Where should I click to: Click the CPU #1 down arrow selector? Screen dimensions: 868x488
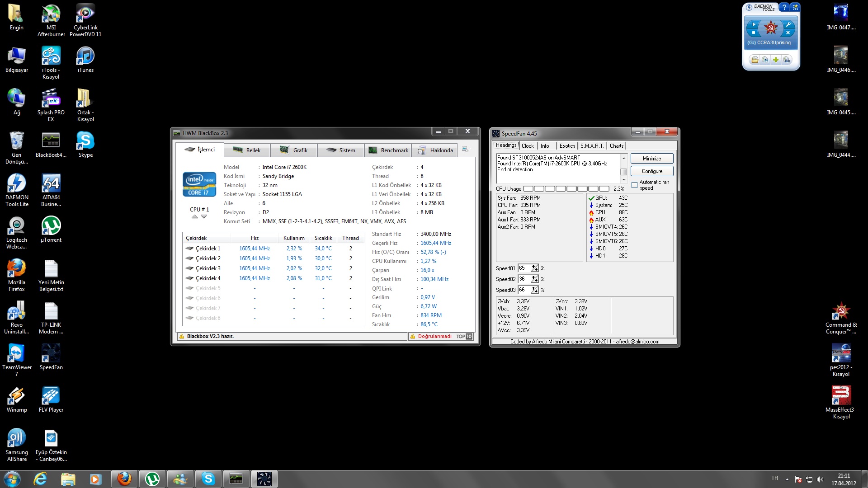point(204,217)
